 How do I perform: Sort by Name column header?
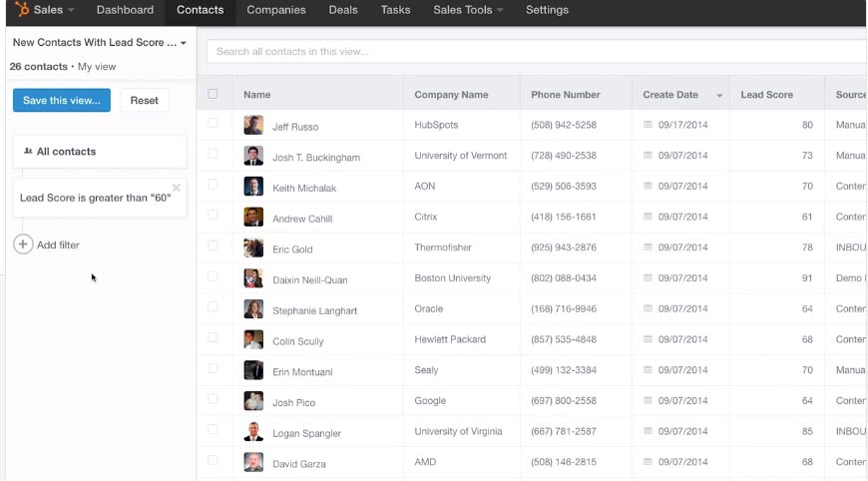coord(256,94)
